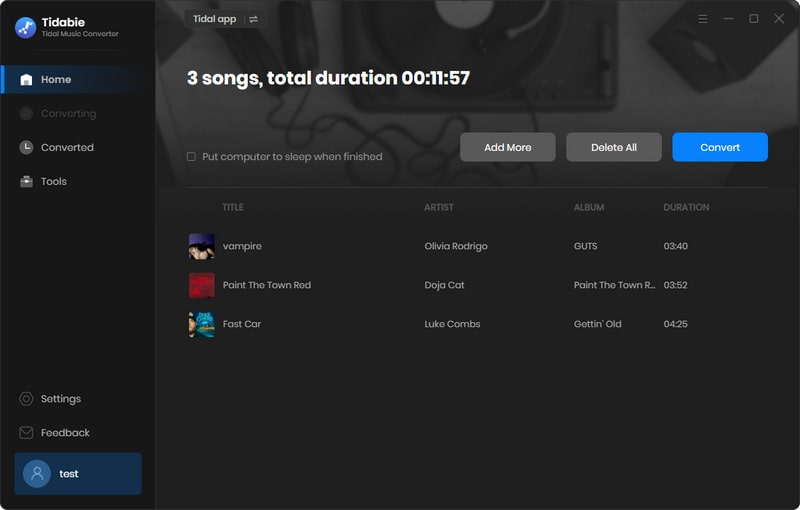This screenshot has width=800, height=510.
Task: Maximize the Tidabie window
Action: tap(754, 19)
